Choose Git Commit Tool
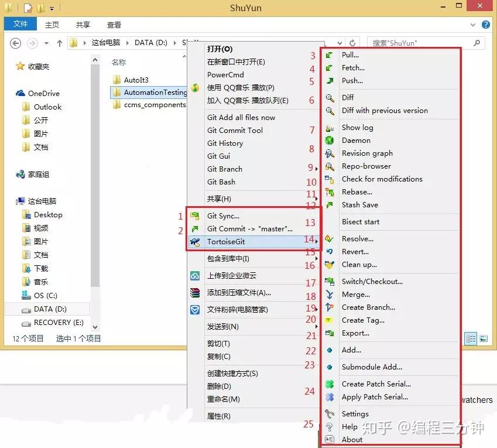Viewport: 497px width, 448px height. coord(235,131)
